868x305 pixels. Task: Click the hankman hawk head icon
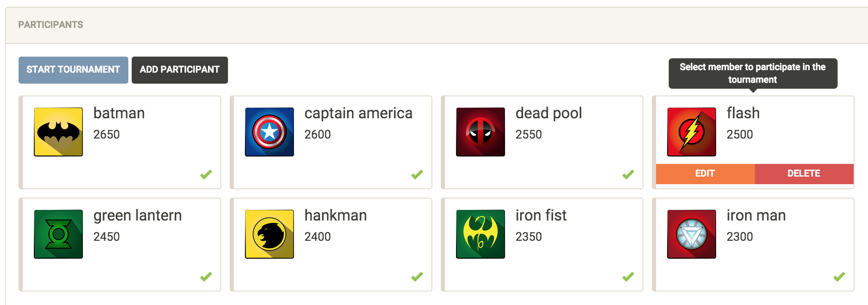coord(269,234)
